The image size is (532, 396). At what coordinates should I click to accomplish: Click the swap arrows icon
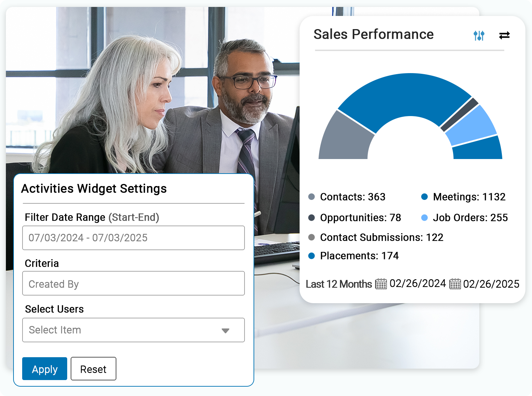[505, 35]
